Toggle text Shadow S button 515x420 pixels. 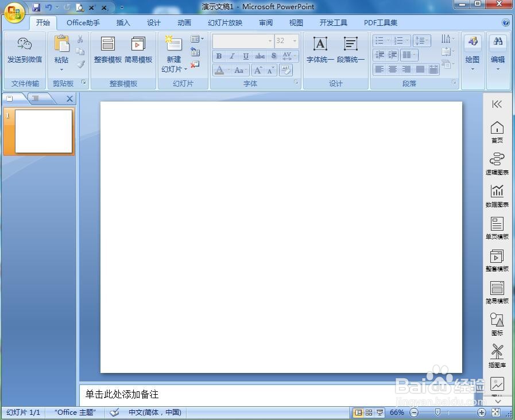[x=274, y=56]
